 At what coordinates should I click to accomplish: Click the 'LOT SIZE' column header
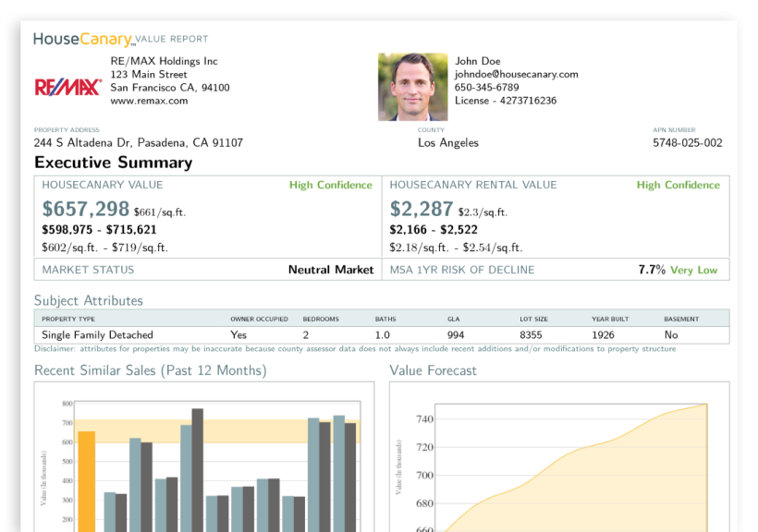point(533,320)
